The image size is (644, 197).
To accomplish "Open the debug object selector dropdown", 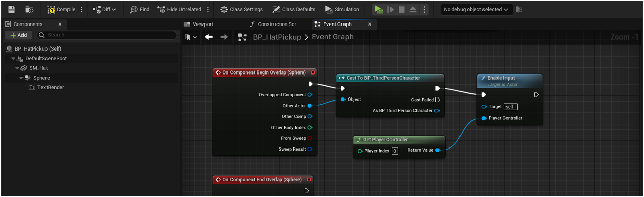I will coord(477,9).
